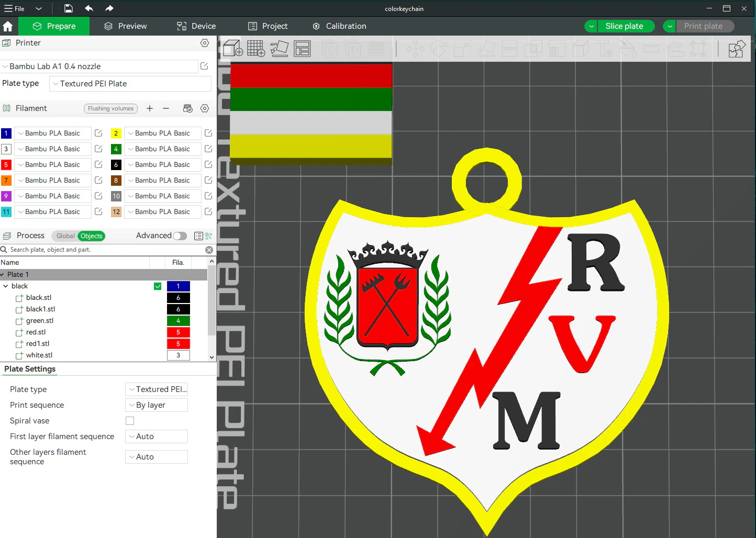Image resolution: width=756 pixels, height=538 pixels.
Task: Open the Plate type Textured PEI dropdown
Action: pyautogui.click(x=130, y=84)
